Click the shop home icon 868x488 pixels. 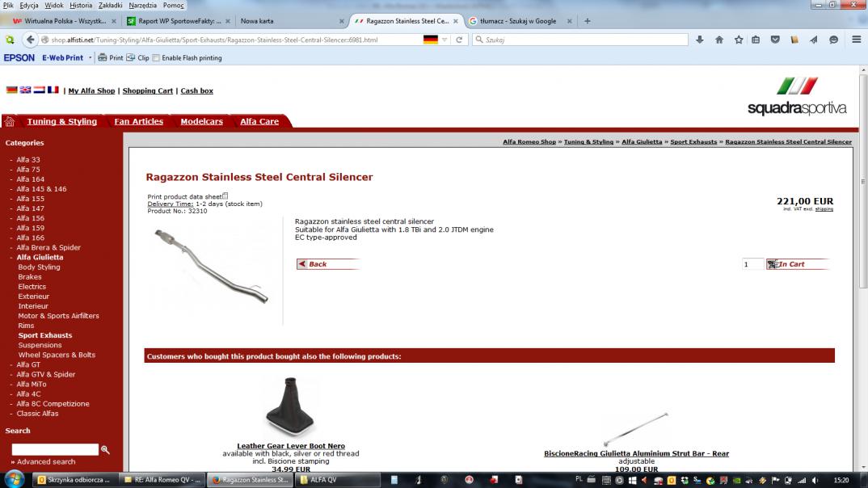10,121
